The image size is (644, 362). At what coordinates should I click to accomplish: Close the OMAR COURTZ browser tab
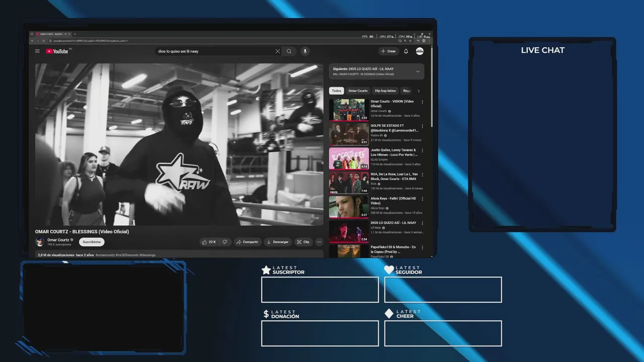point(69,34)
